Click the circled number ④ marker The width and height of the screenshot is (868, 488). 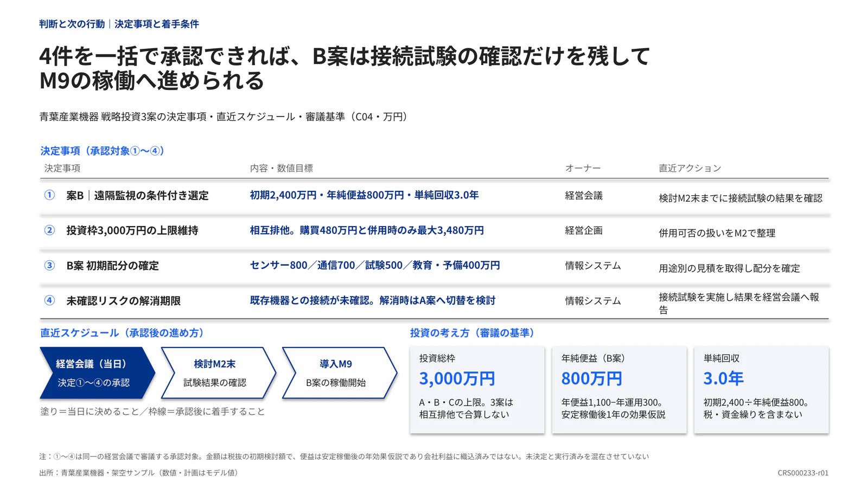tap(49, 300)
